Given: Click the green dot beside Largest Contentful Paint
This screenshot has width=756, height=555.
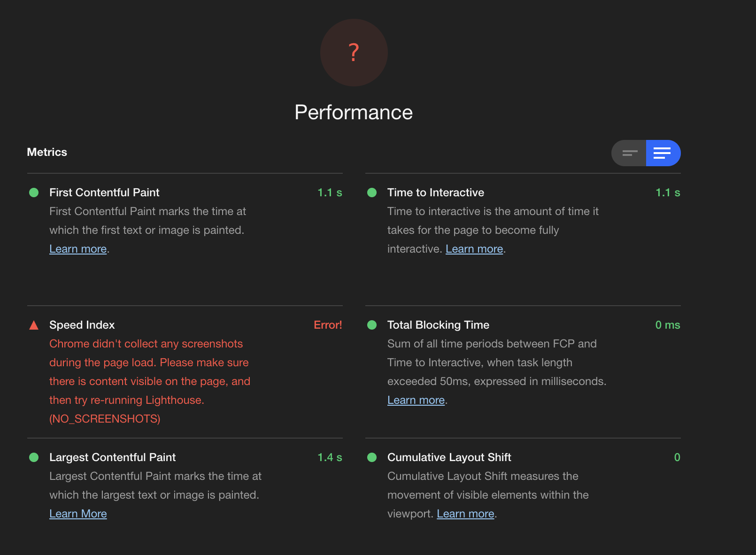Looking at the screenshot, I should [x=33, y=457].
